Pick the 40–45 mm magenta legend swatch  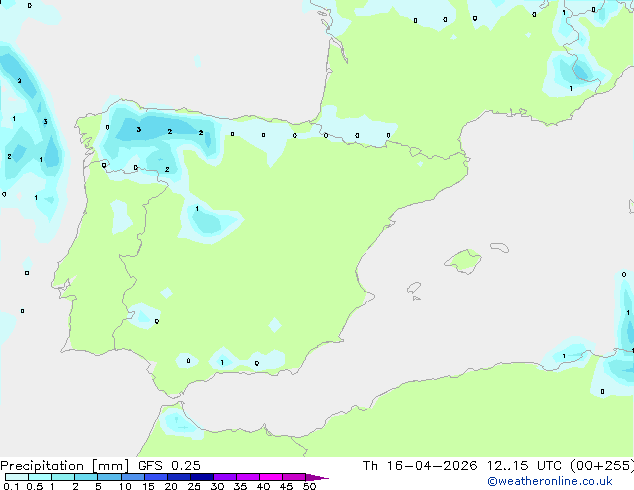(x=271, y=477)
